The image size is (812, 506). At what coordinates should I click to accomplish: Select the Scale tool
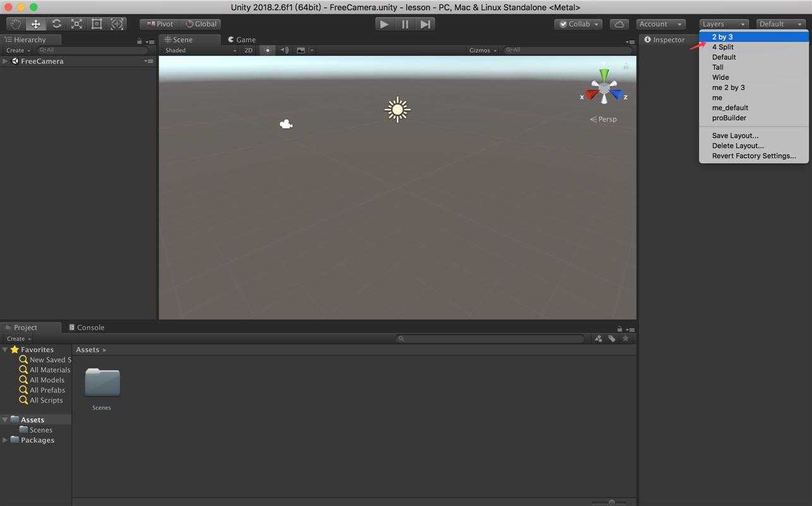tap(76, 24)
